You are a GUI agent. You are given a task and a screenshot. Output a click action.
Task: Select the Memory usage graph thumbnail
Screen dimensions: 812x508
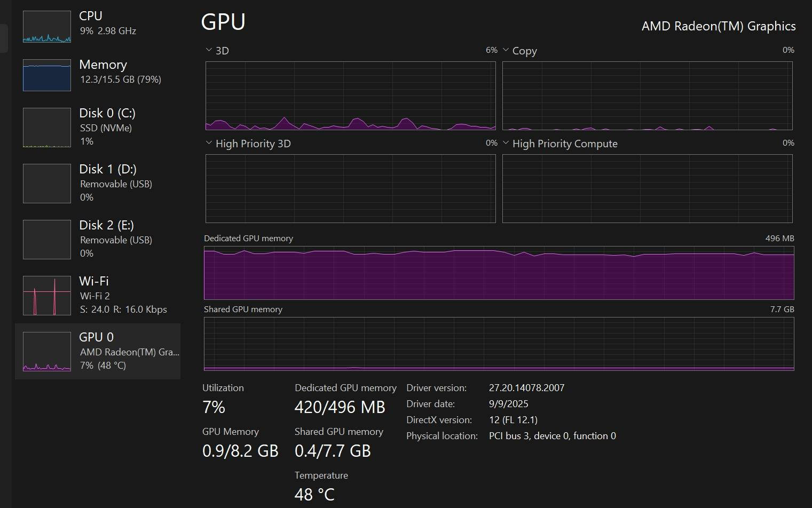47,75
